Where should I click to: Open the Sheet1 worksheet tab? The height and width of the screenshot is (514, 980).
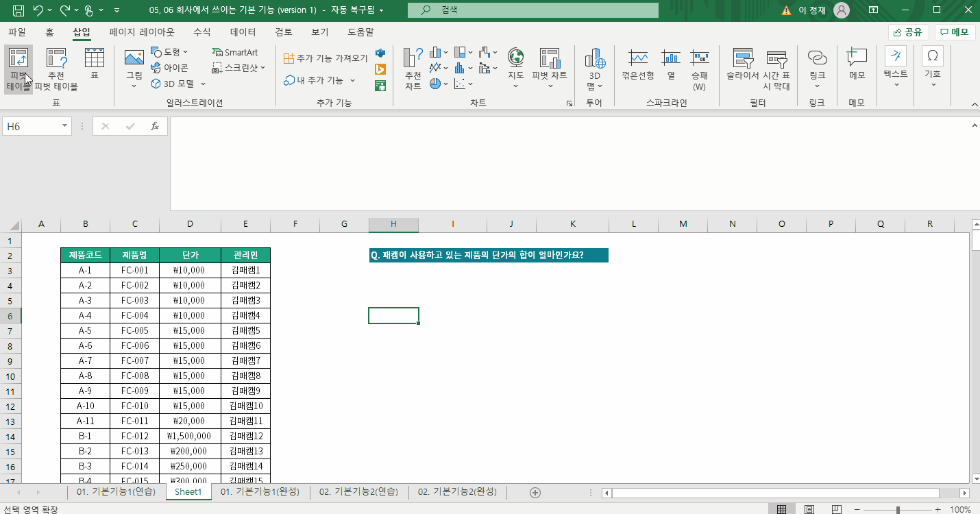[x=188, y=492]
